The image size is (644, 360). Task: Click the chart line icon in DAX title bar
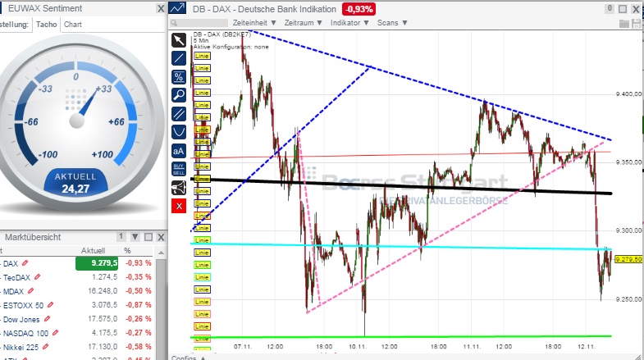point(177,8)
